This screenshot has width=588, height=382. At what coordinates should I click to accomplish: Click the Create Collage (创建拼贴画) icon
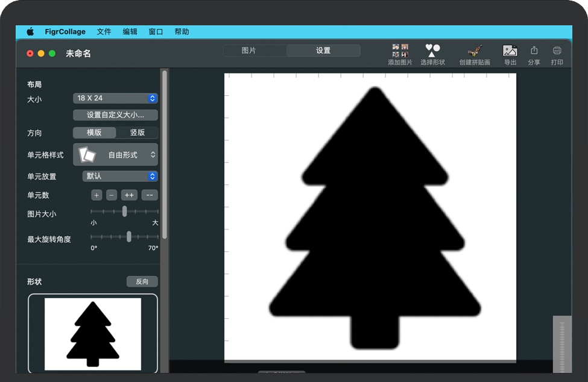(x=475, y=51)
